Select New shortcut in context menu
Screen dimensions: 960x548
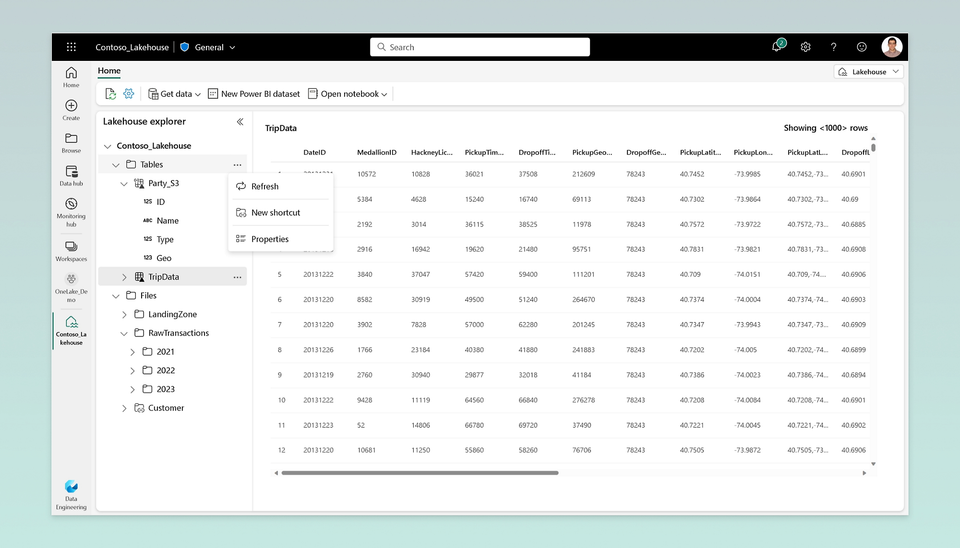(281, 212)
